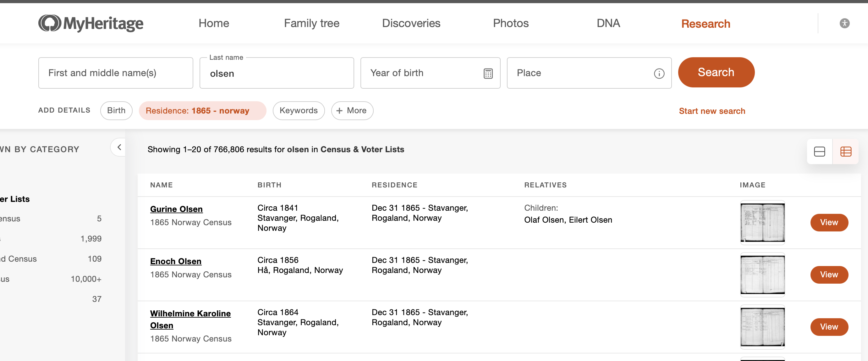Add Birth details filter
This screenshot has height=361, width=868.
click(x=116, y=111)
